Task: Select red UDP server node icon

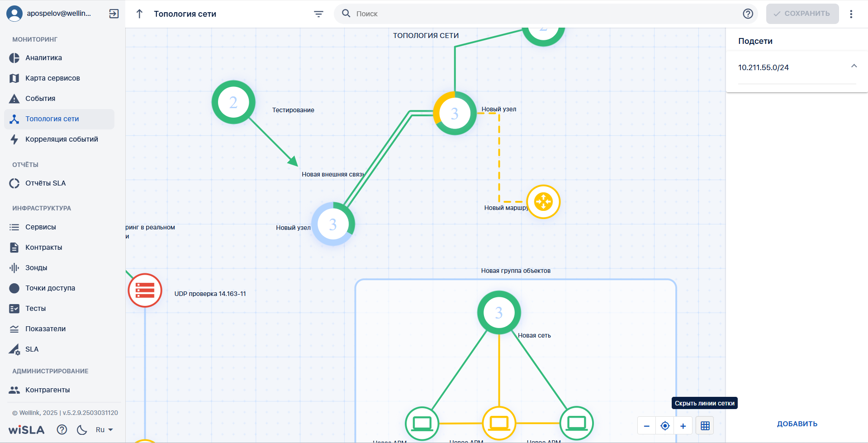Action: (145, 290)
